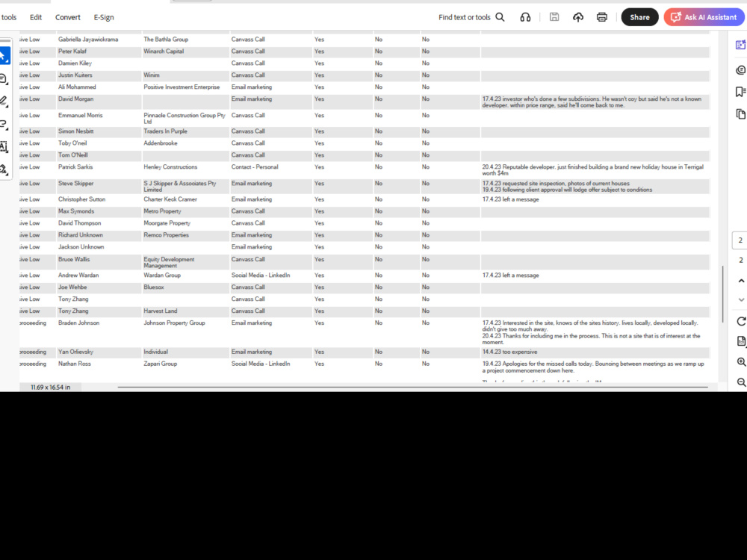The image size is (747, 560).
Task: Open the add comment tool
Action: 4,79
